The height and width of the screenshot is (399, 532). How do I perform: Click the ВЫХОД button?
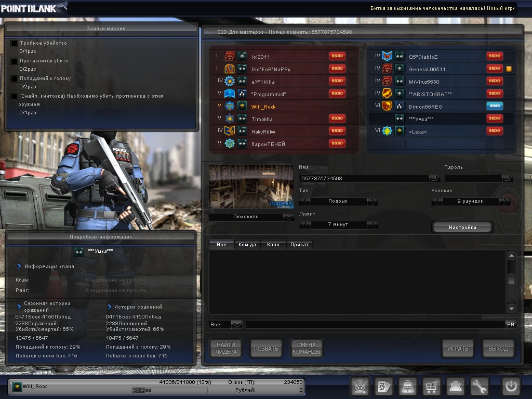tap(498, 349)
